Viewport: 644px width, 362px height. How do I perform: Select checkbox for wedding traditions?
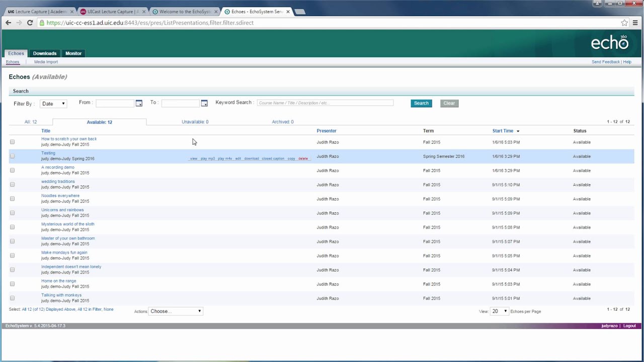[x=13, y=185]
